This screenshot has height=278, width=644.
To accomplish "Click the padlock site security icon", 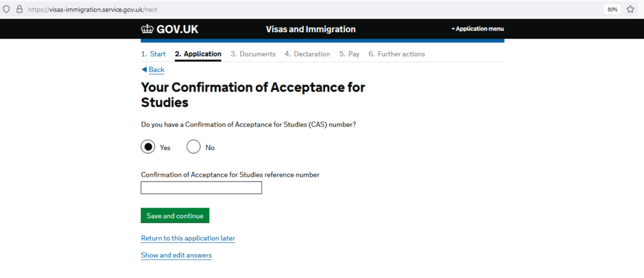I will coord(19,9).
